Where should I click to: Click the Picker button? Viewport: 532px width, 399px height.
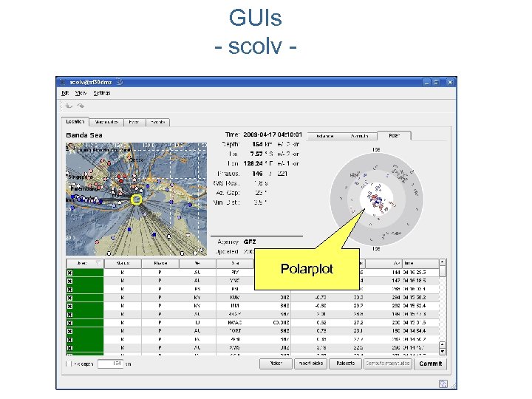(276, 364)
